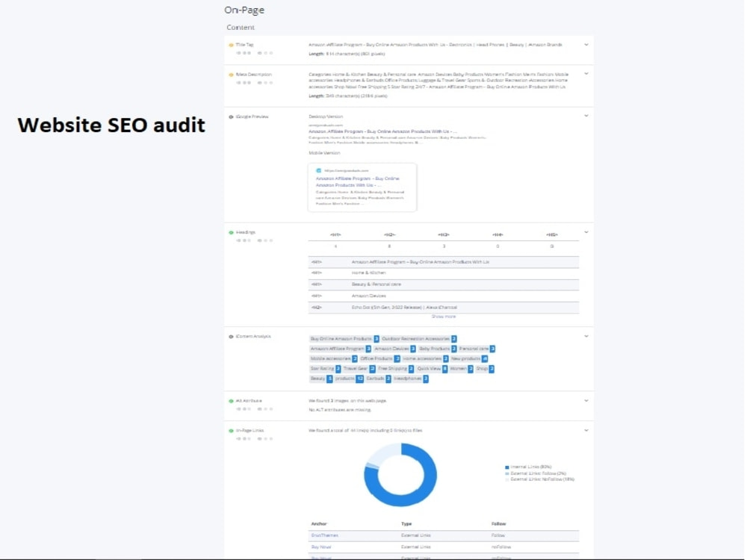Click the 'Desktop Version' label
This screenshot has height=560, width=747.
click(327, 116)
